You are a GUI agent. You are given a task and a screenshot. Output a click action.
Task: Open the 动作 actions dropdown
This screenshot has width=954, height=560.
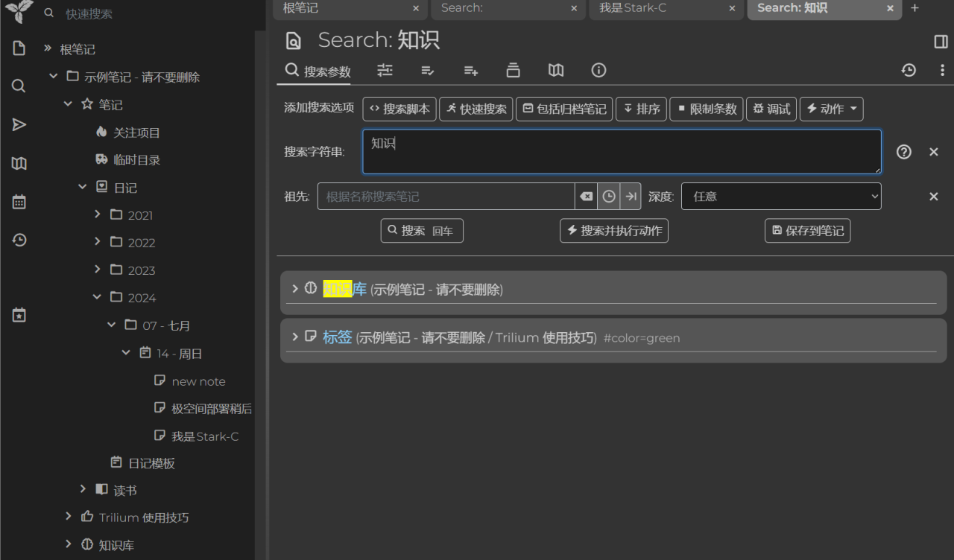[x=831, y=109]
